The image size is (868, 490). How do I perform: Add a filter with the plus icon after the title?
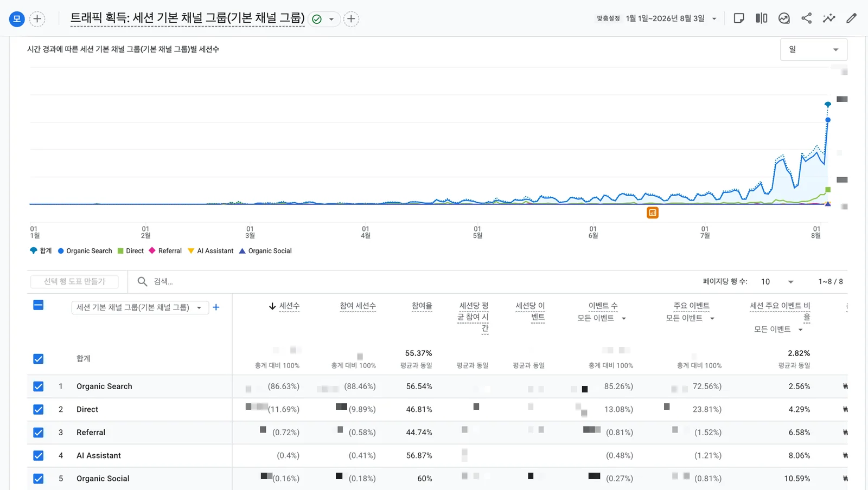pos(351,19)
